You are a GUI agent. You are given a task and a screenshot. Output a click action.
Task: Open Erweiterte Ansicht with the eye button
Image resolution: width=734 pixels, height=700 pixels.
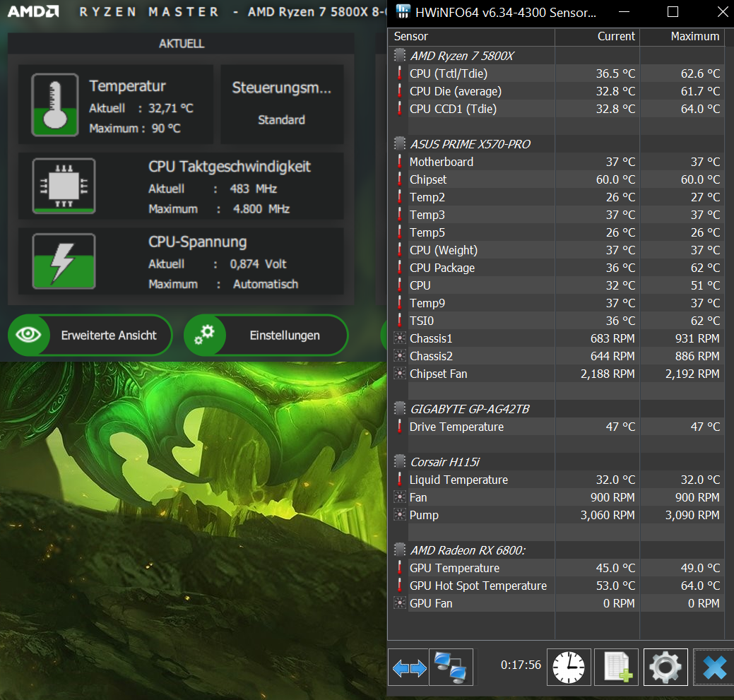point(90,335)
